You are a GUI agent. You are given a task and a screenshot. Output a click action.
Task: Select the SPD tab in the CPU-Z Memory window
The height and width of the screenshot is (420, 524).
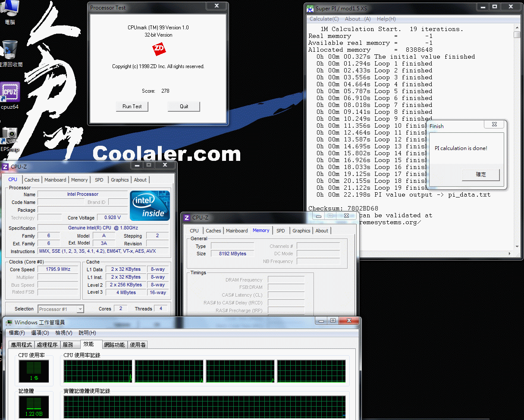[x=281, y=231]
